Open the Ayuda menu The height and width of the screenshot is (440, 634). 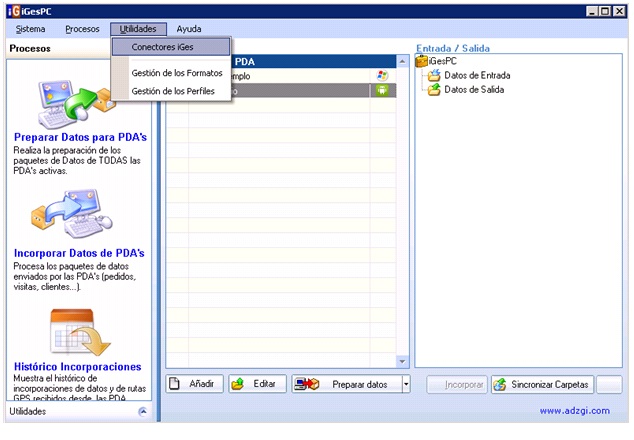point(189,29)
